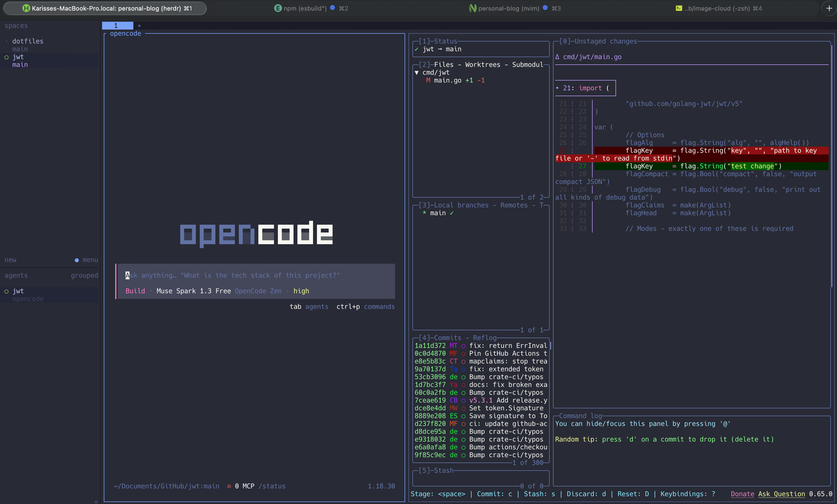837x504 pixels.
Task: Click the circle icon beside jwt space
Action: coord(6,57)
